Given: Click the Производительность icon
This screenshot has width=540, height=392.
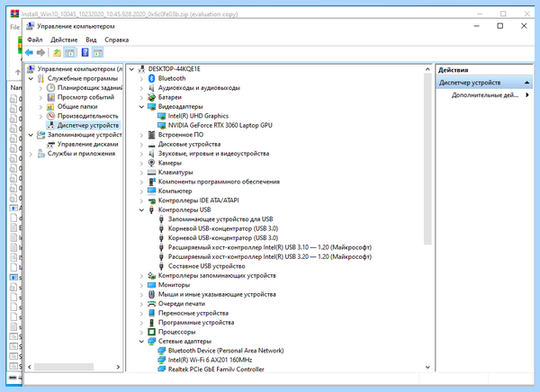Looking at the screenshot, I should [51, 116].
